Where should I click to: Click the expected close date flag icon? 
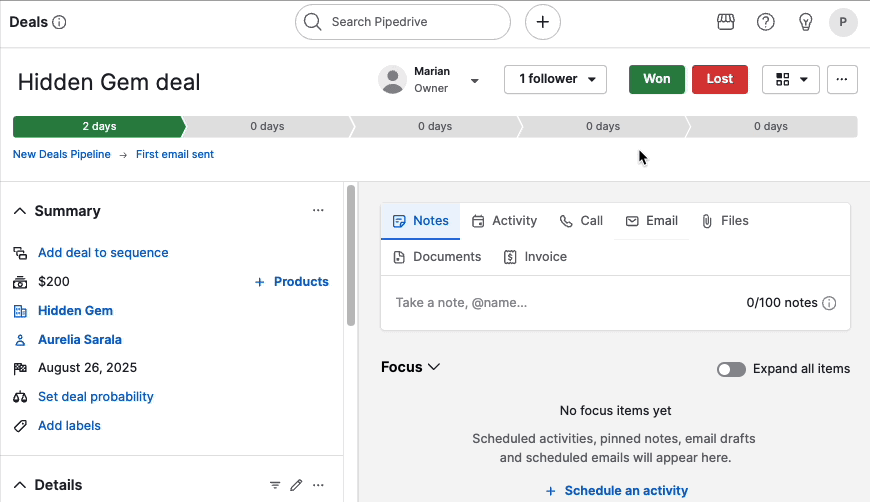click(x=20, y=368)
